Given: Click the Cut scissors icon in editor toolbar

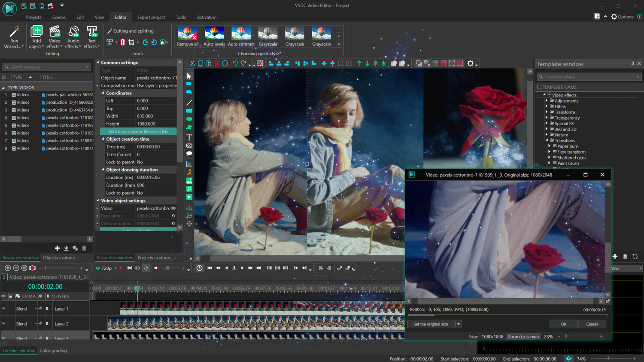Looking at the screenshot, I should [192, 63].
